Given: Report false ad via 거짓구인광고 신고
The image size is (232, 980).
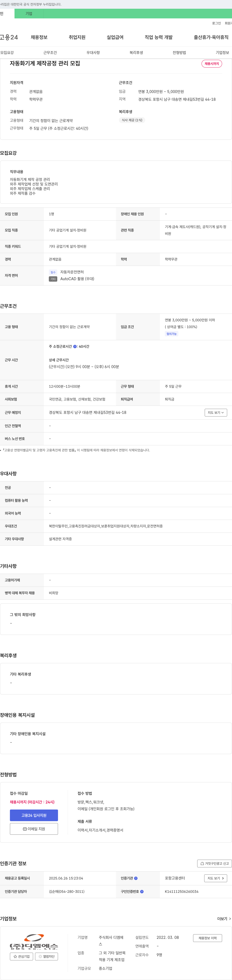Looking at the screenshot, I should [x=215, y=864].
